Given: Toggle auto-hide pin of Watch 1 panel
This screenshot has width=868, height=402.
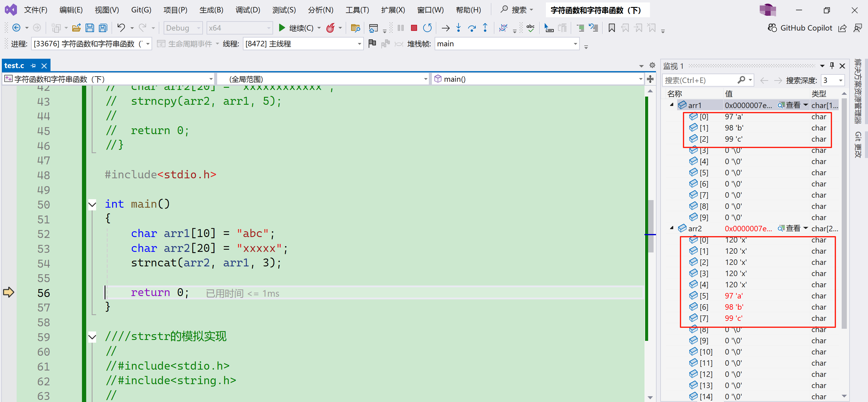Looking at the screenshot, I should (x=832, y=65).
